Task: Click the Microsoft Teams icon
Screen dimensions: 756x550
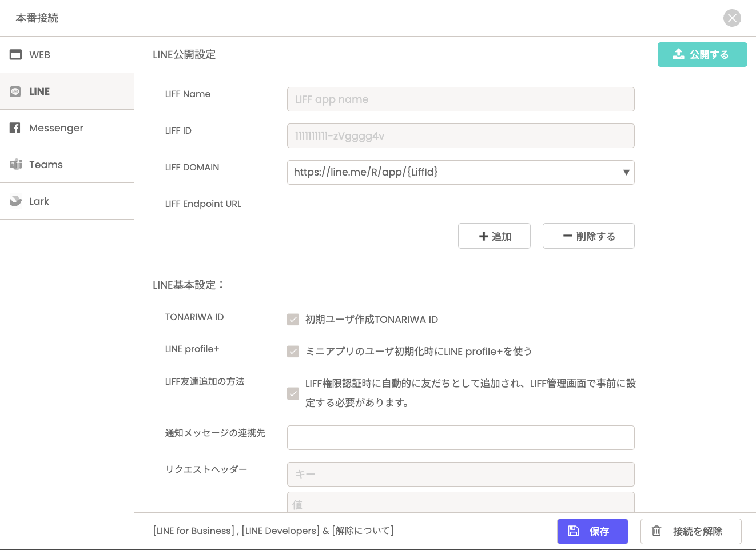Action: pyautogui.click(x=15, y=165)
